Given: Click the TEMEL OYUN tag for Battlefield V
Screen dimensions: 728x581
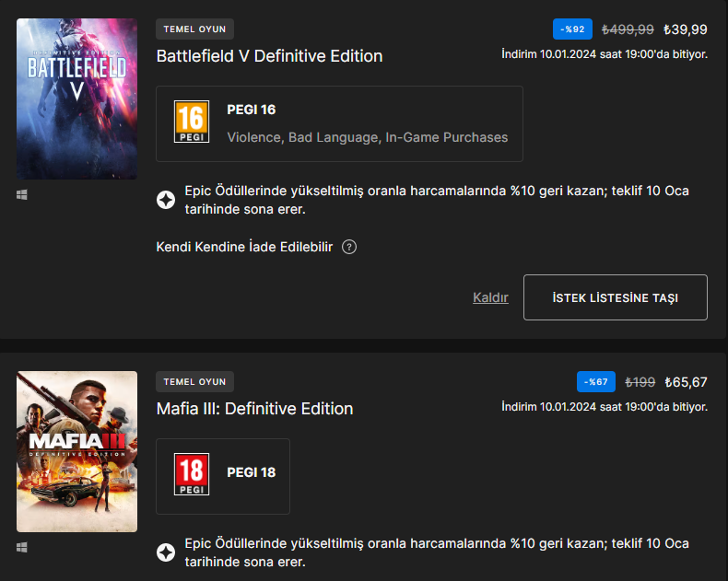Looking at the screenshot, I should click(x=194, y=29).
